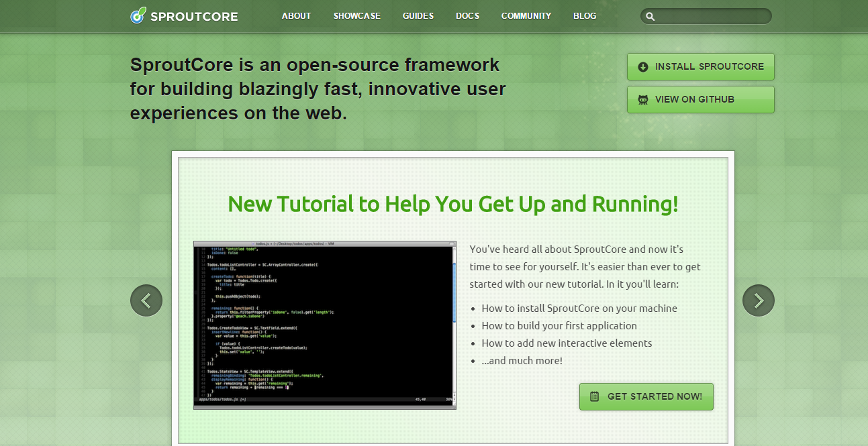Click 'How to add new interactive elements' bullet
868x446 pixels.
coord(567,343)
